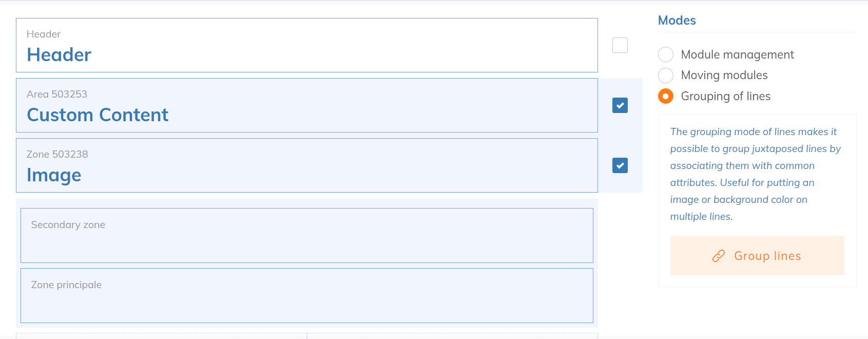Click the Moving modules label text
The height and width of the screenshot is (339, 868).
[724, 76]
